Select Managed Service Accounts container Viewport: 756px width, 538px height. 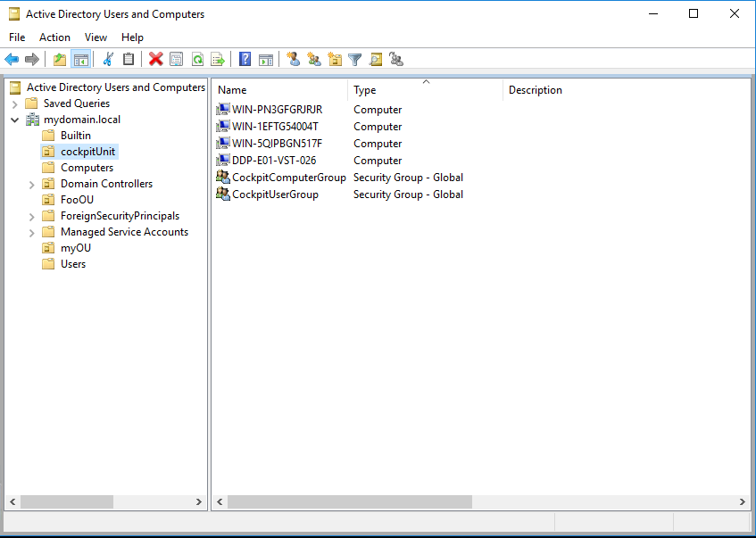coord(124,232)
